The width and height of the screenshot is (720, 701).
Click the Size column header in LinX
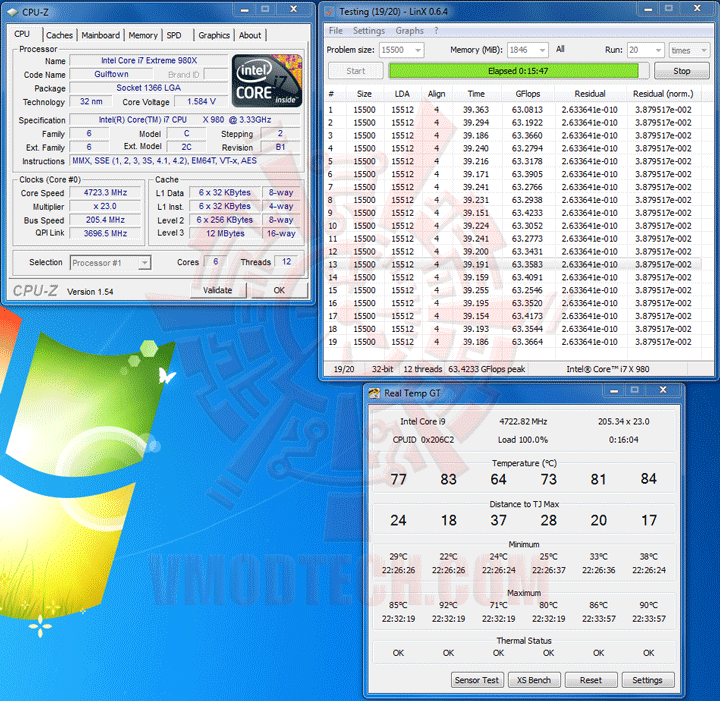(364, 94)
